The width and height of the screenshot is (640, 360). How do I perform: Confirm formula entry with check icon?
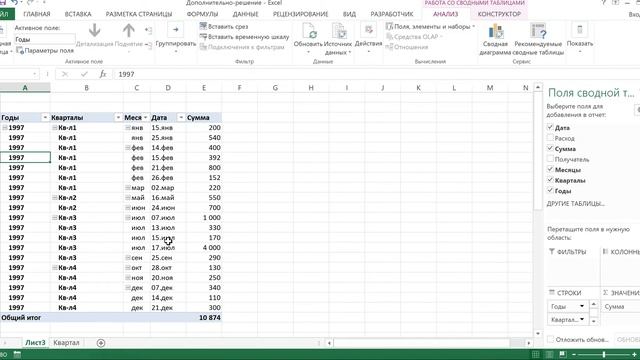[x=84, y=74]
